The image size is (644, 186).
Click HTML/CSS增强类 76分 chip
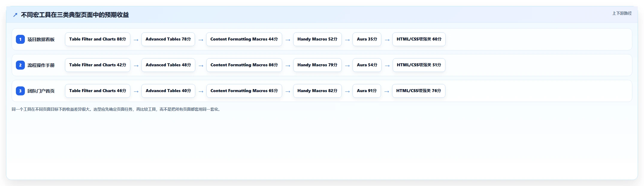pyautogui.click(x=419, y=91)
